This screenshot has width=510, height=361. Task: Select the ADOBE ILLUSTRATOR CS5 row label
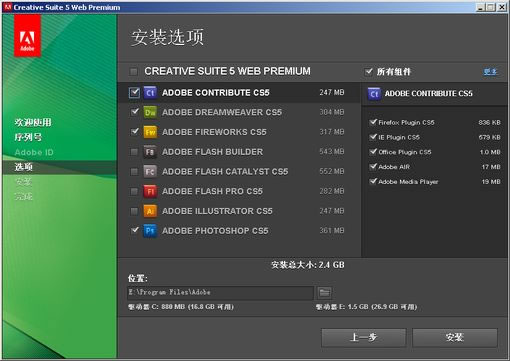click(x=217, y=211)
